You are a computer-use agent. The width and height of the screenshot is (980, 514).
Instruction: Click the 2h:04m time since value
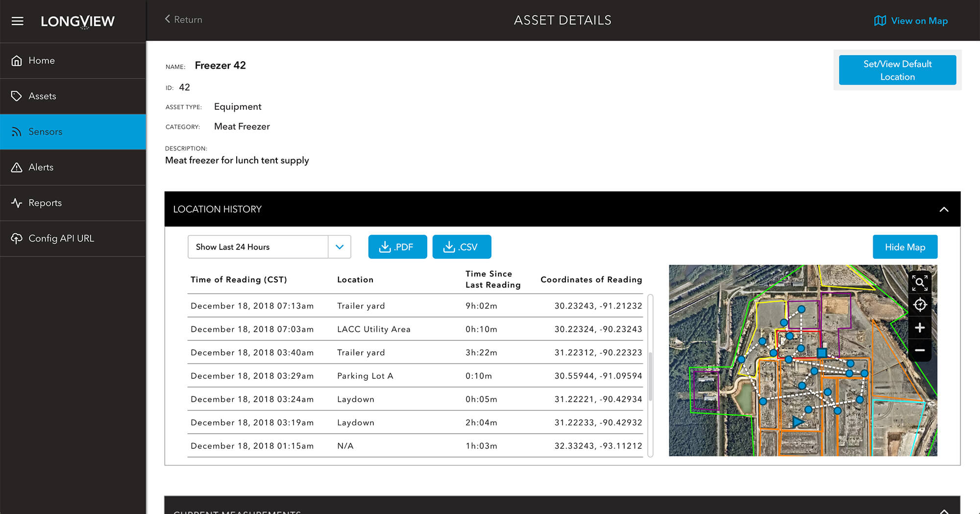(x=481, y=422)
